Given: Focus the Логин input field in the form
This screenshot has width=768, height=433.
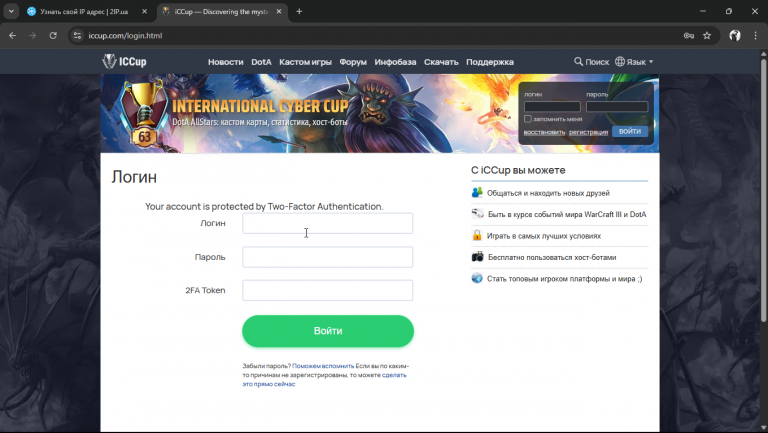Looking at the screenshot, I should click(328, 223).
